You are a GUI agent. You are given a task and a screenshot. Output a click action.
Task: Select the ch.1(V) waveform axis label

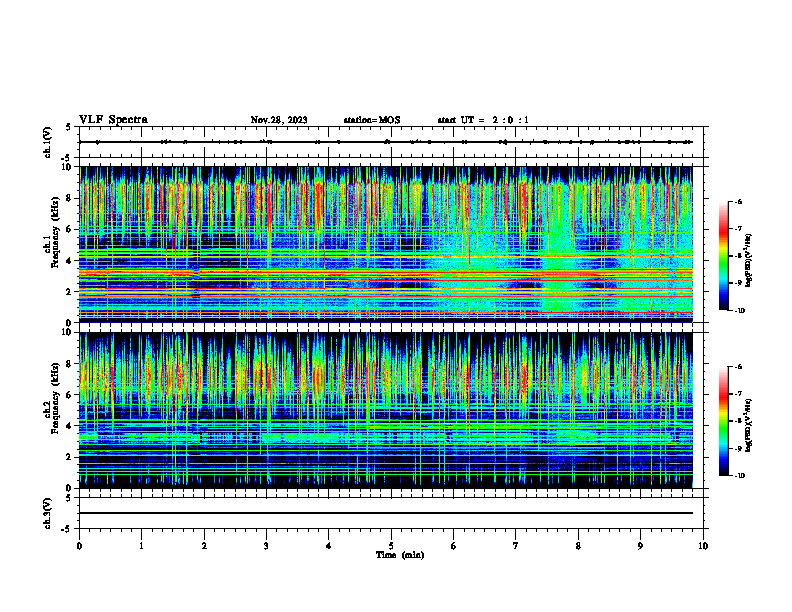tap(47, 142)
